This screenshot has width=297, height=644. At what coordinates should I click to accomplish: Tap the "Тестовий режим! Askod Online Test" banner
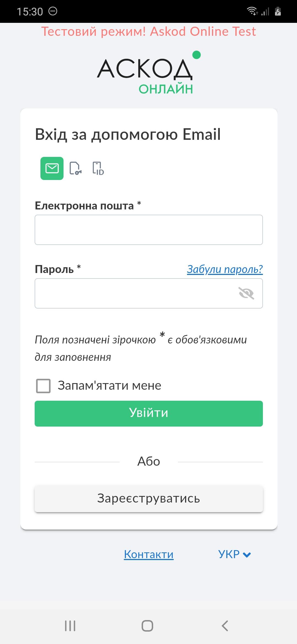(148, 31)
